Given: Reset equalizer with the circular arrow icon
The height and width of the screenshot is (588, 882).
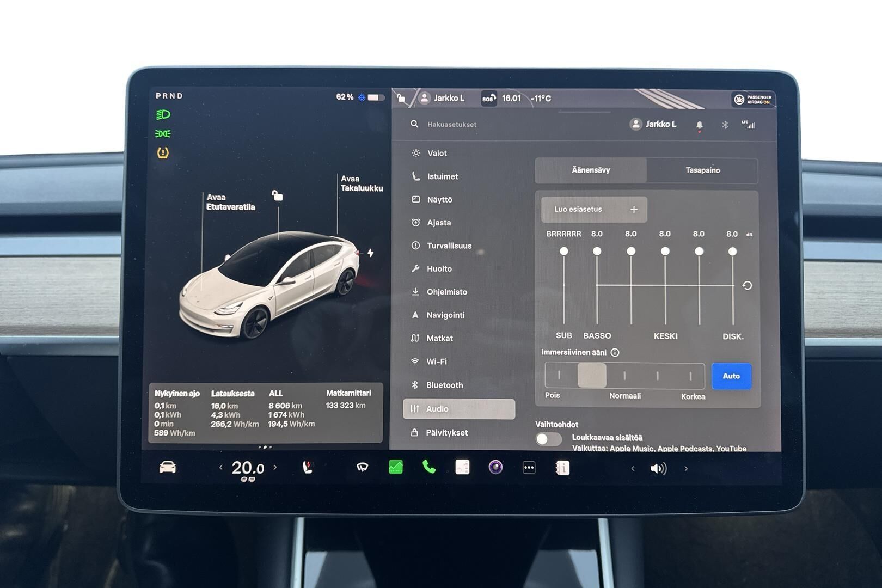Looking at the screenshot, I should click(x=747, y=285).
